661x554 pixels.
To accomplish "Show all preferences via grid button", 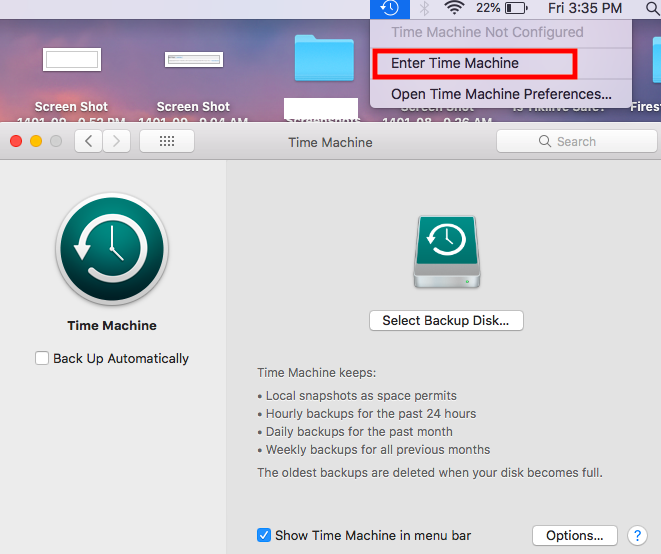I will pyautogui.click(x=167, y=141).
